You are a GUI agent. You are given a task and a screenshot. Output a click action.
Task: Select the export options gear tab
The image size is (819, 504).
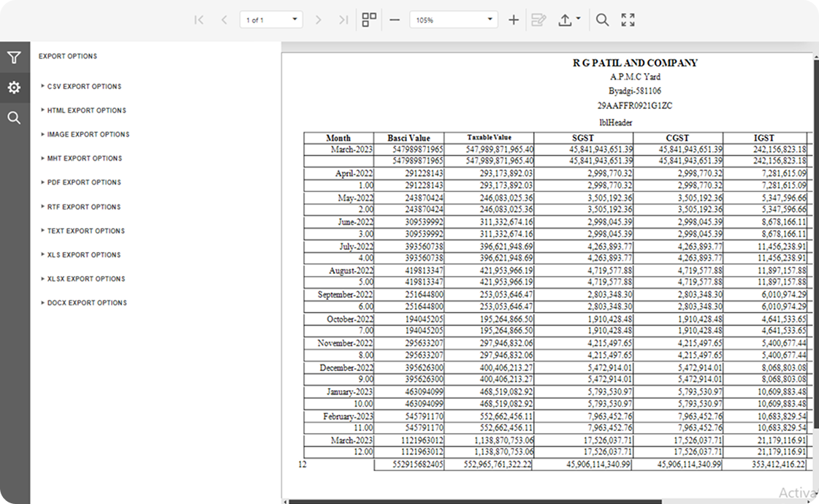coord(14,87)
